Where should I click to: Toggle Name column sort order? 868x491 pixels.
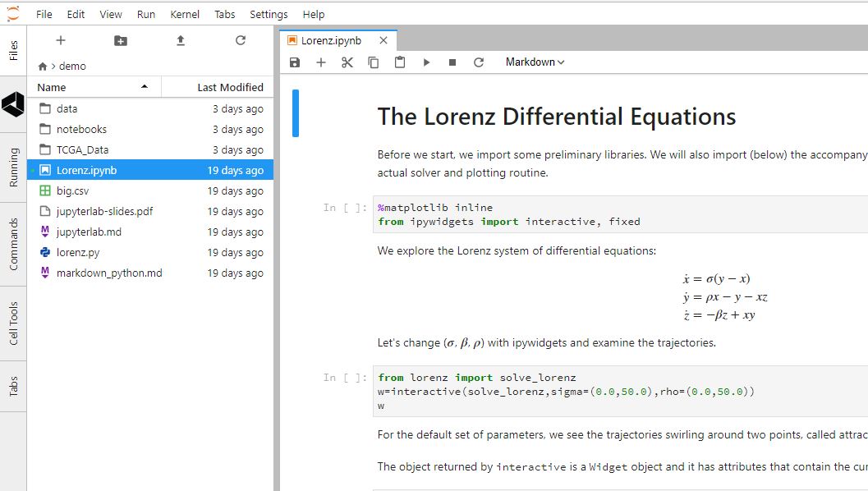[x=50, y=87]
